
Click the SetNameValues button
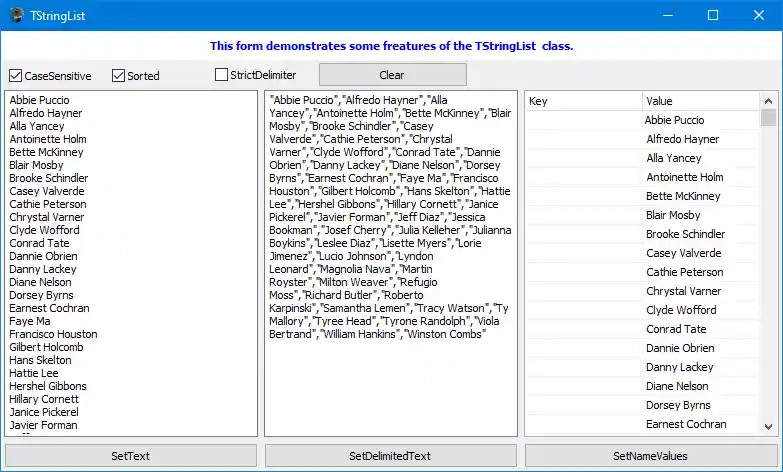coord(651,456)
